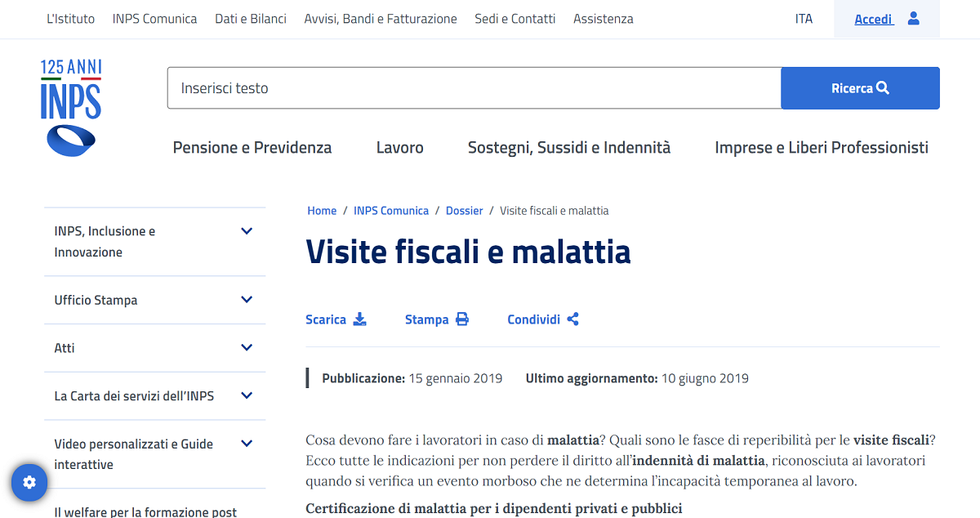Click the download icon next to Scarica
The width and height of the screenshot is (980, 518).
coord(359,319)
